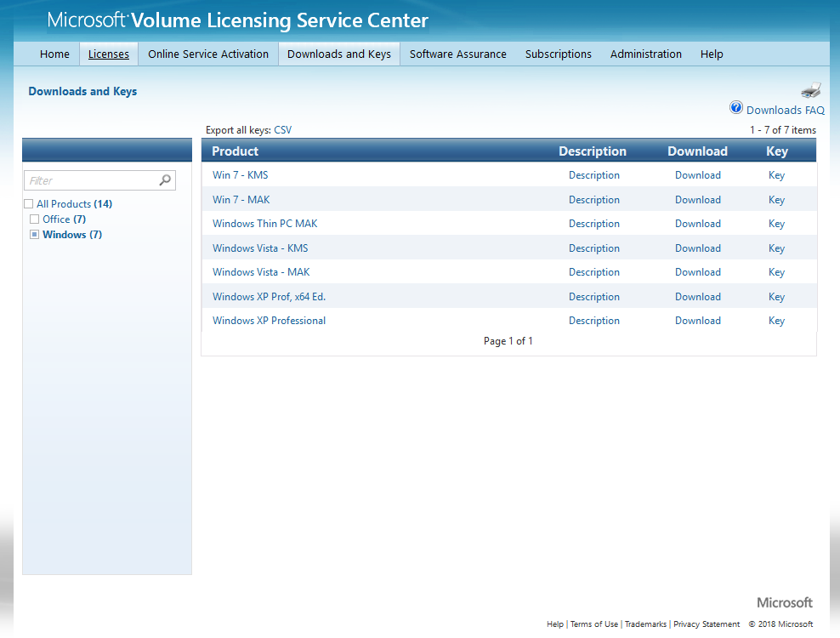The height and width of the screenshot is (638, 840).
Task: Open Windows XP Professional product
Action: coord(269,321)
